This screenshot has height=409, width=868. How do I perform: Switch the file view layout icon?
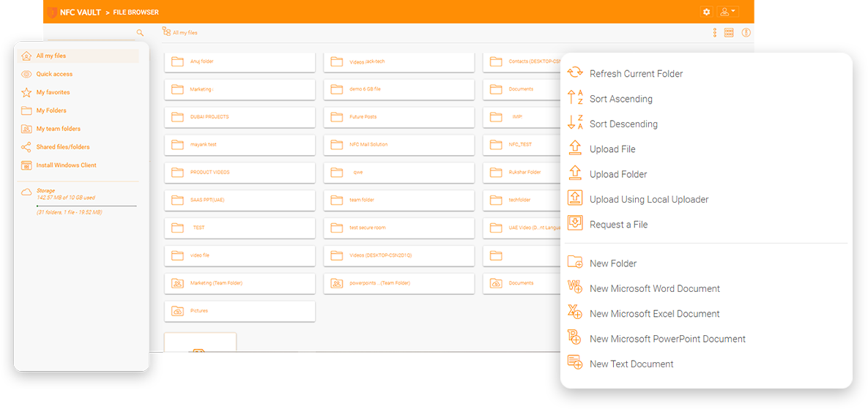pyautogui.click(x=729, y=33)
